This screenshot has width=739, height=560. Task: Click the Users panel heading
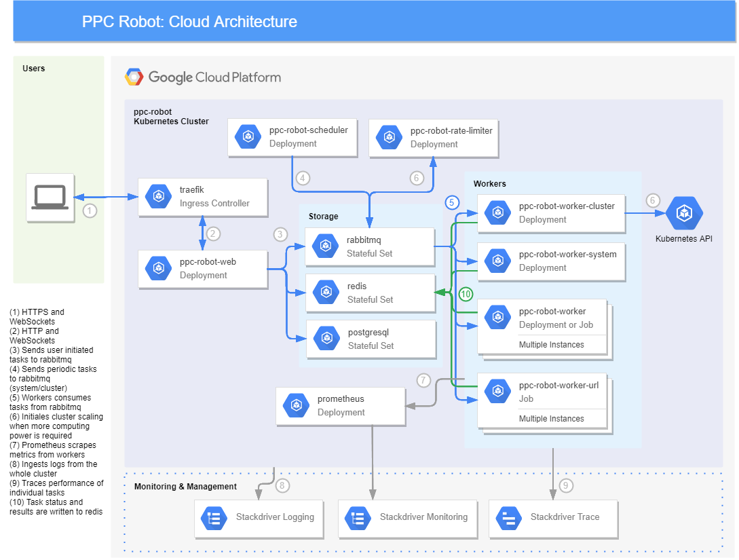[33, 69]
